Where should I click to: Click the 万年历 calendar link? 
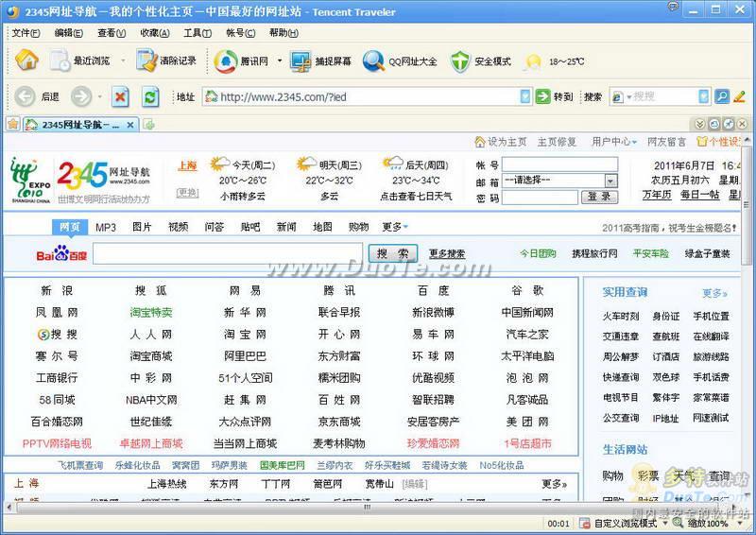(x=657, y=195)
